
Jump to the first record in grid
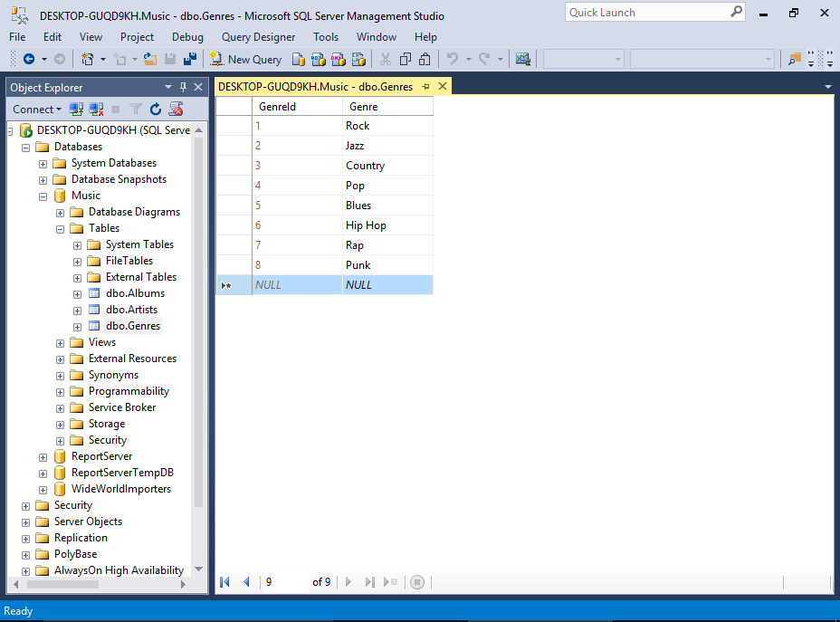pos(225,582)
